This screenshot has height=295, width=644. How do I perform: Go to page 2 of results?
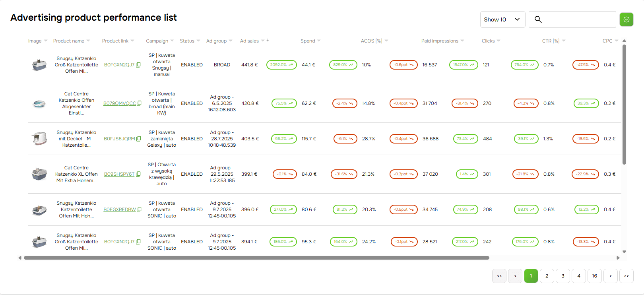pos(547,276)
